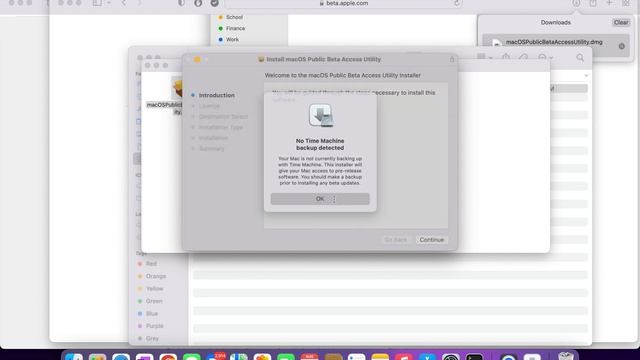Reload the page in Safari

coord(456,3)
